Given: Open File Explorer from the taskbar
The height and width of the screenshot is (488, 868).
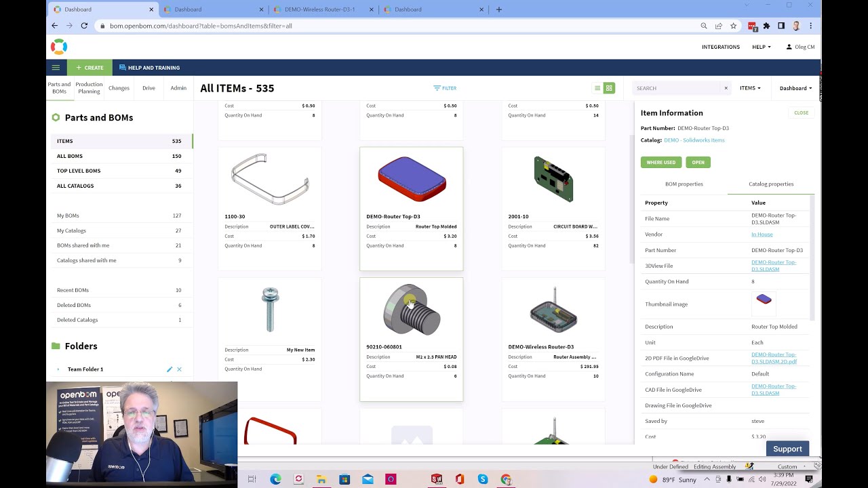Looking at the screenshot, I should [321, 479].
